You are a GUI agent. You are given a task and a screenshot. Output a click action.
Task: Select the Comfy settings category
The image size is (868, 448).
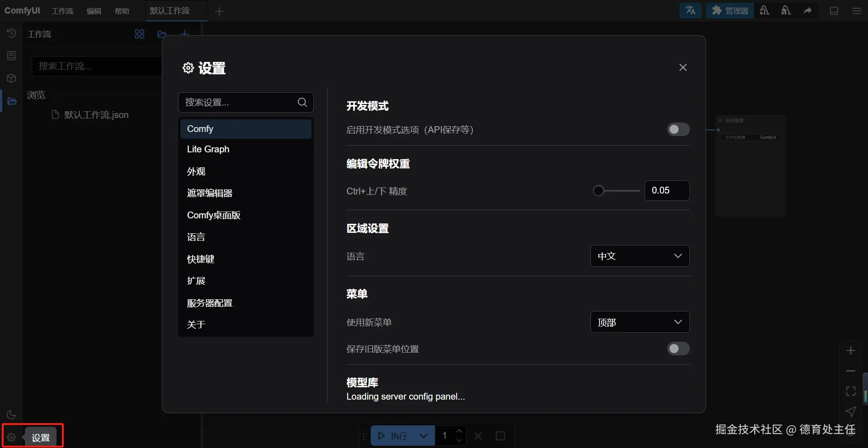[246, 129]
